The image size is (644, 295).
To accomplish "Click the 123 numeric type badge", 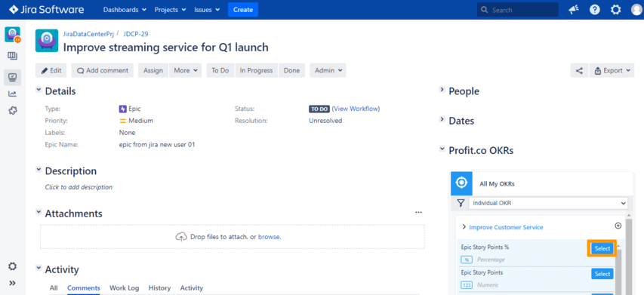I will point(467,284).
